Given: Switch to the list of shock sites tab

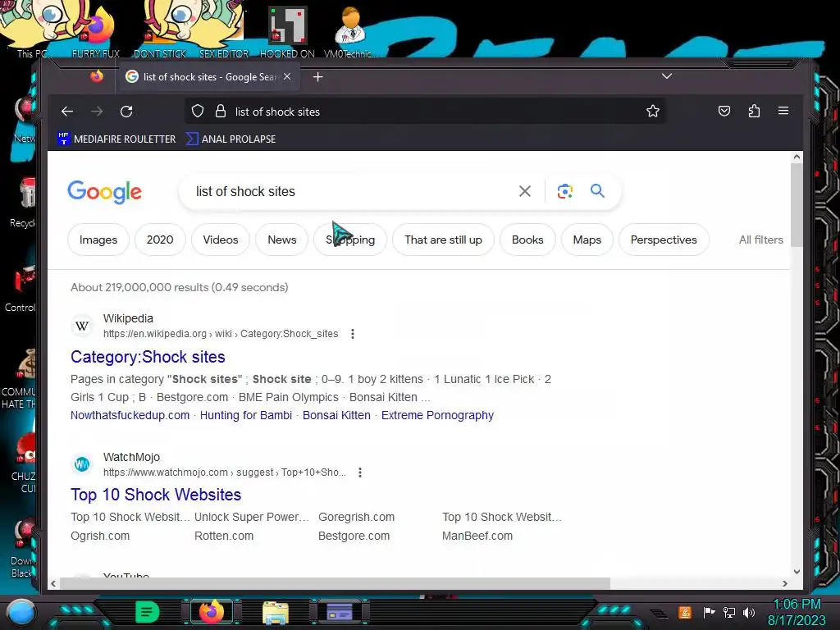Looking at the screenshot, I should [x=208, y=76].
